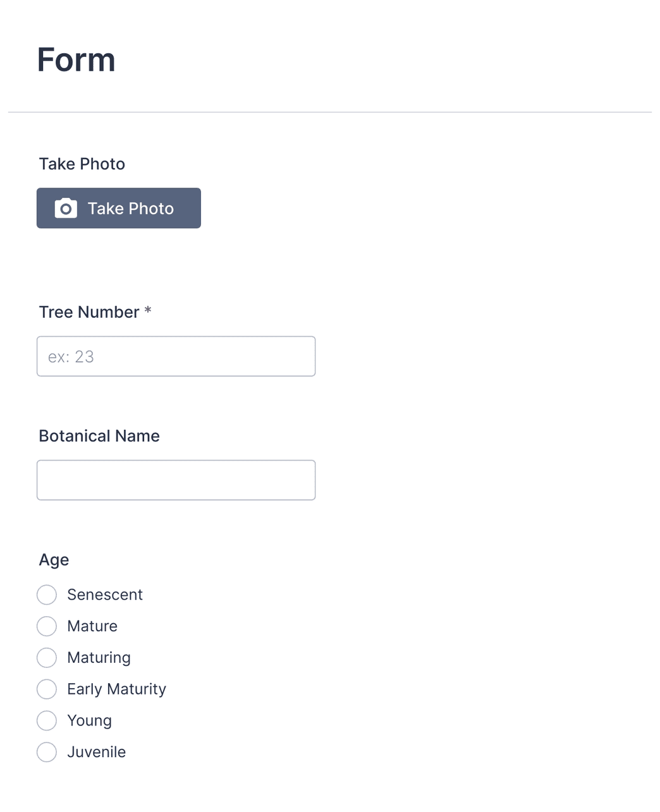Mark the tree age as Young
Image resolution: width=660 pixels, height=812 pixels.
tap(47, 721)
